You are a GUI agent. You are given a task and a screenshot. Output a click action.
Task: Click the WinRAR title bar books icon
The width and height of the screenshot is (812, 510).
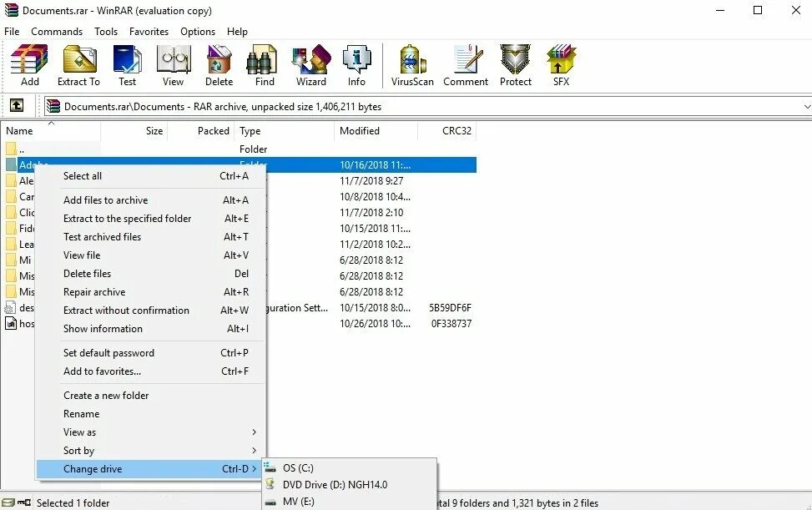11,10
